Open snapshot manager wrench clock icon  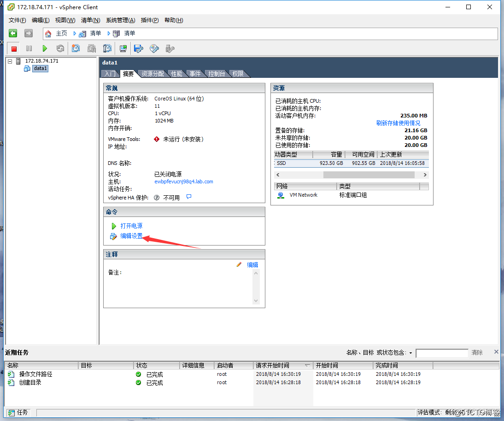(107, 48)
